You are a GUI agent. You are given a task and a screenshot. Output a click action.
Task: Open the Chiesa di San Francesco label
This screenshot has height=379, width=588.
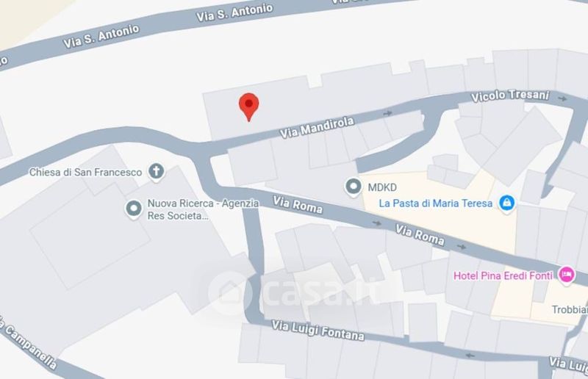click(x=85, y=172)
